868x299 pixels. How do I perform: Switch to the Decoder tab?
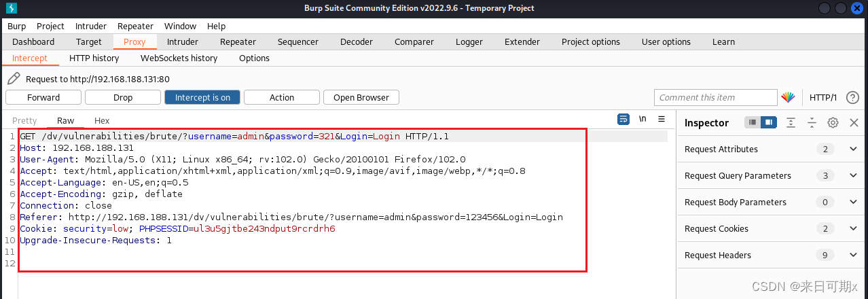(x=357, y=41)
